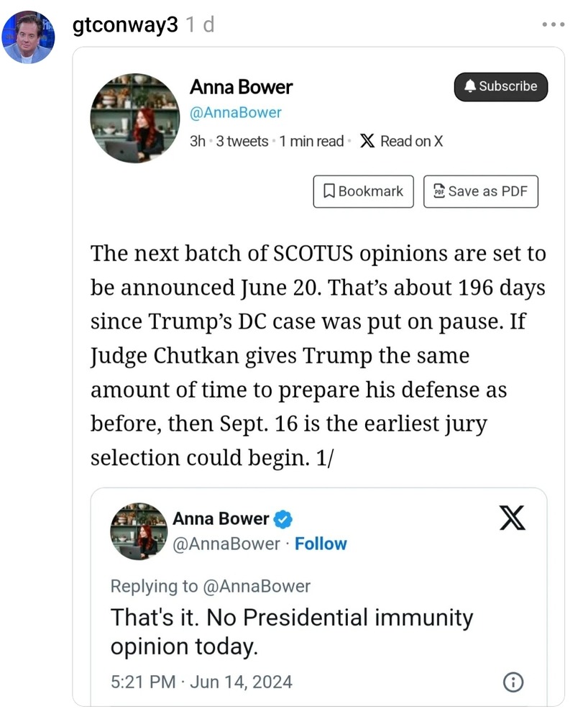
Task: Click the bookmark ribbon icon
Action: click(x=329, y=191)
